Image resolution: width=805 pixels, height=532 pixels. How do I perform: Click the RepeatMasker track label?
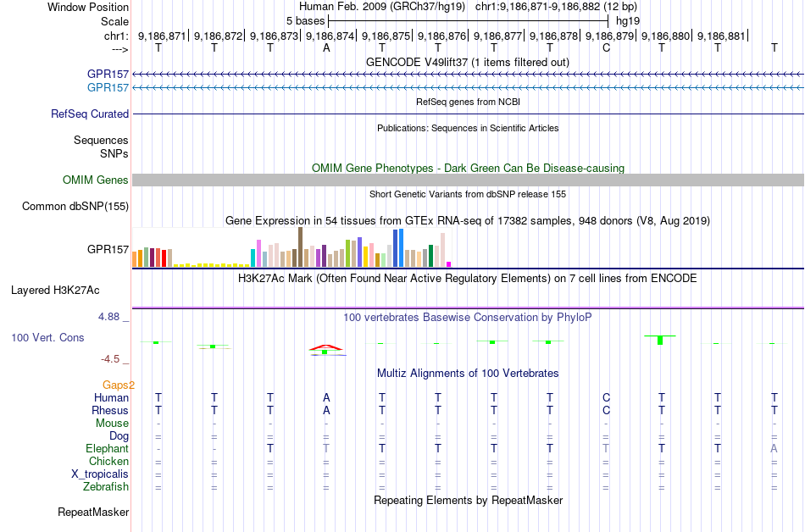pyautogui.click(x=93, y=512)
